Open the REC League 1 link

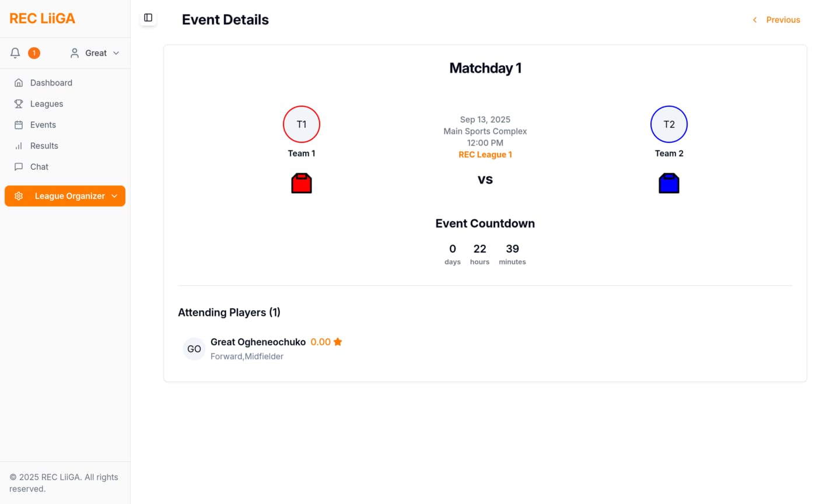click(x=485, y=155)
